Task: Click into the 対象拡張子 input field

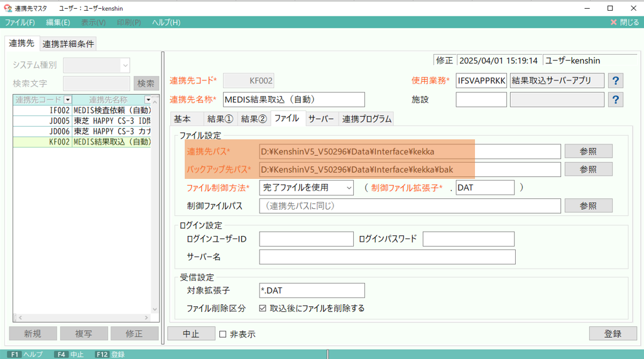Action: pos(312,290)
